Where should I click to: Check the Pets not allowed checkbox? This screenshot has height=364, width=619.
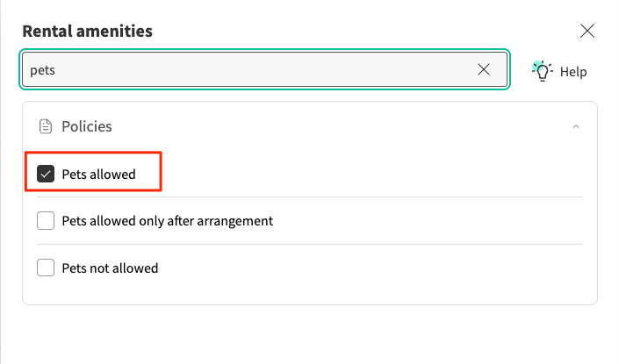coord(46,268)
